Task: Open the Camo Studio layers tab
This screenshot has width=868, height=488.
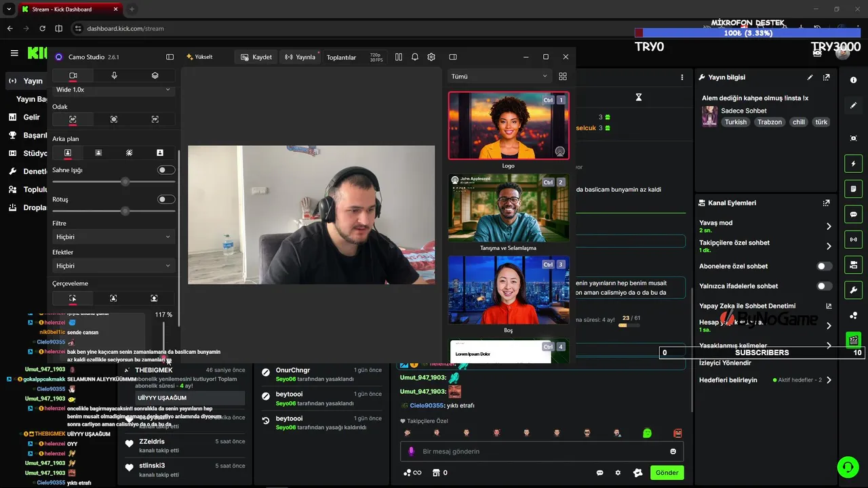Action: click(x=155, y=75)
